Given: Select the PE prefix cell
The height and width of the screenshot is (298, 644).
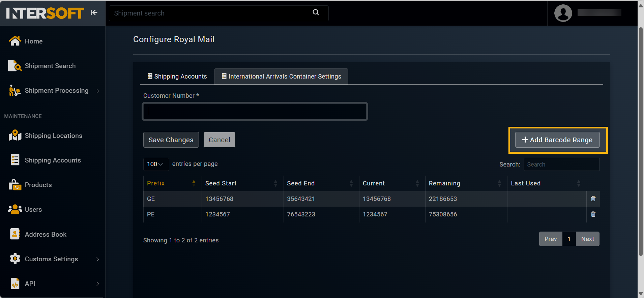Looking at the screenshot, I should pyautogui.click(x=172, y=214).
